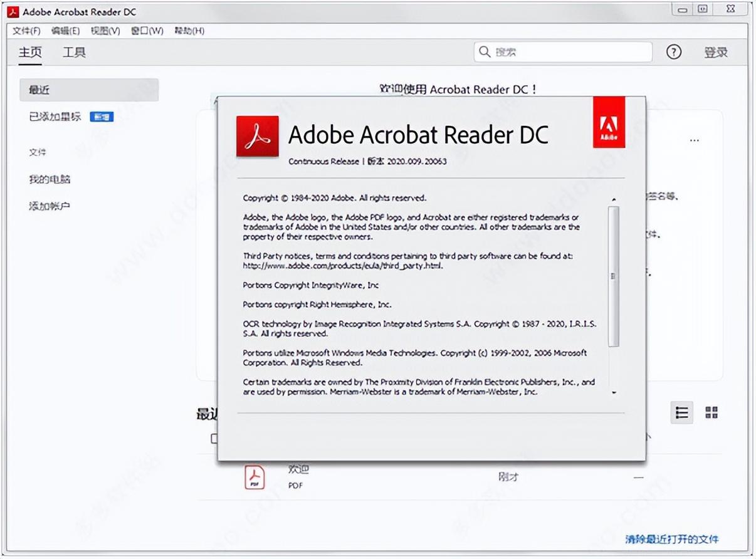Image resolution: width=756 pixels, height=559 pixels.
Task: Maximize the Acrobat Reader window
Action: click(x=703, y=9)
